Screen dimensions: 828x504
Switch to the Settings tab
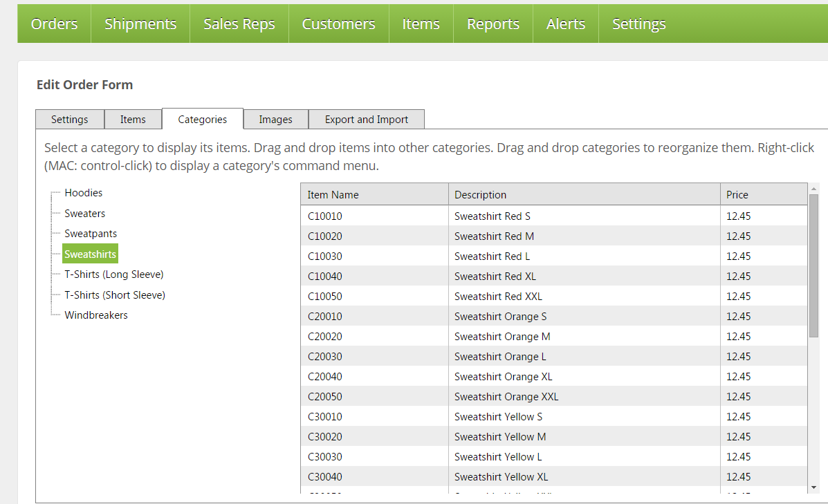click(70, 120)
